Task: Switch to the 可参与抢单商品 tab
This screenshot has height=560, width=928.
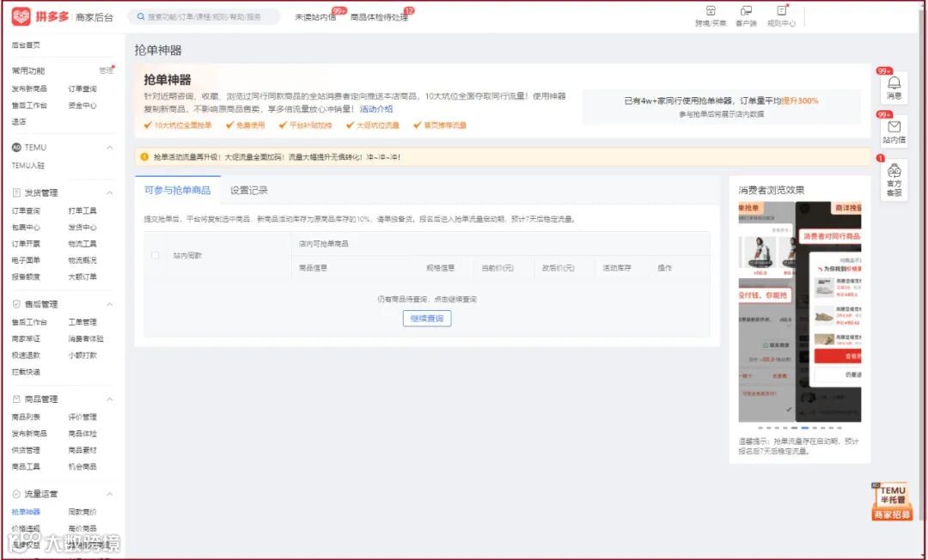Action: point(178,190)
